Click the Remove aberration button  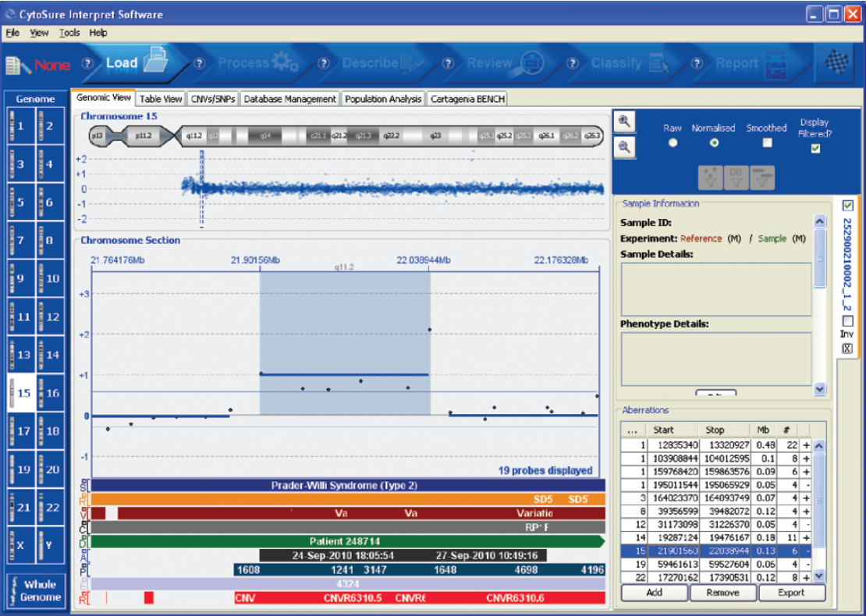pyautogui.click(x=723, y=593)
